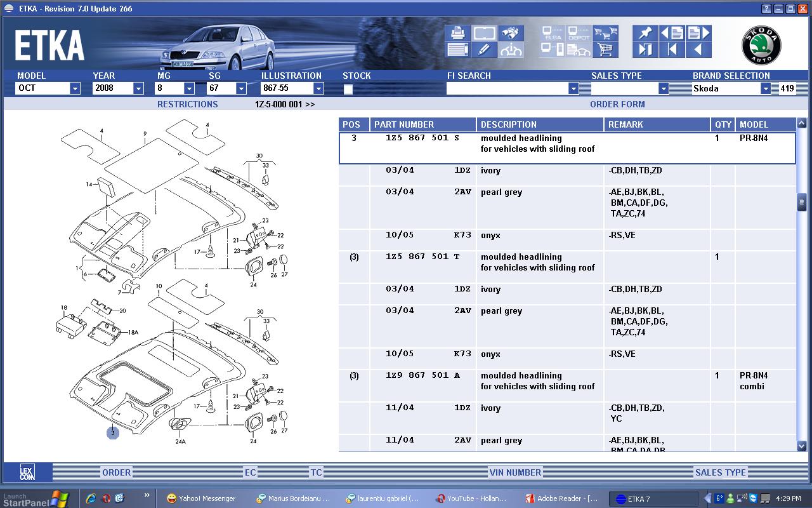Click the POS column header
812x508 pixels.
(354, 124)
